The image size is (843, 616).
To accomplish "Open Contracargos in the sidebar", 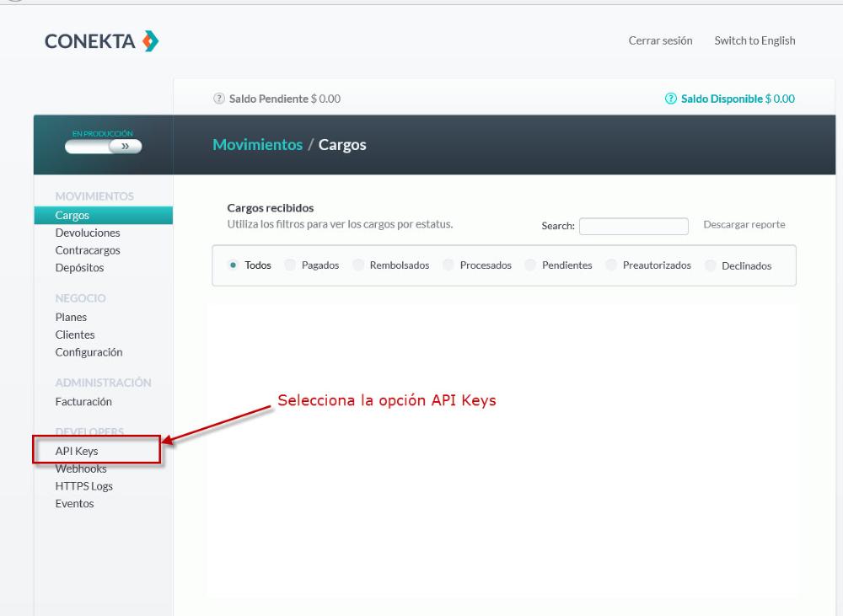I will click(x=88, y=250).
